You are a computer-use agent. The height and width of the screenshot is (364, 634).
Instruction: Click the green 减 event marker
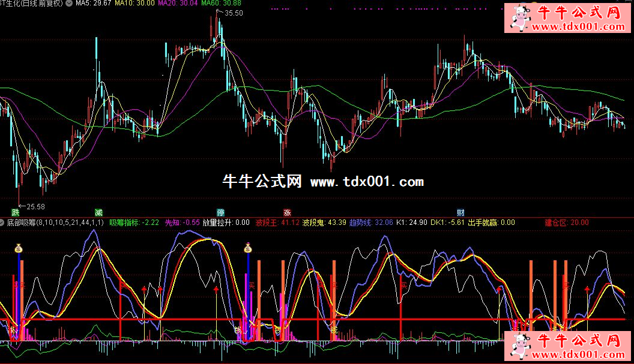(98, 212)
